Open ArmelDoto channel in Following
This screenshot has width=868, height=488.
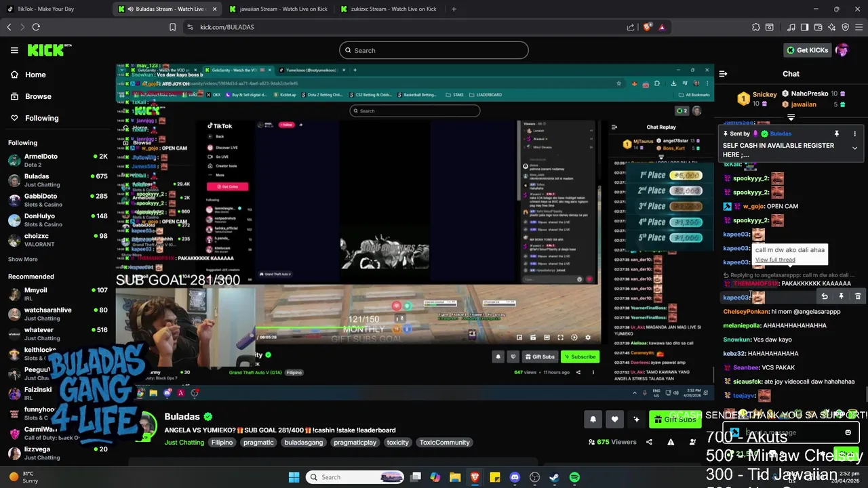(58, 160)
